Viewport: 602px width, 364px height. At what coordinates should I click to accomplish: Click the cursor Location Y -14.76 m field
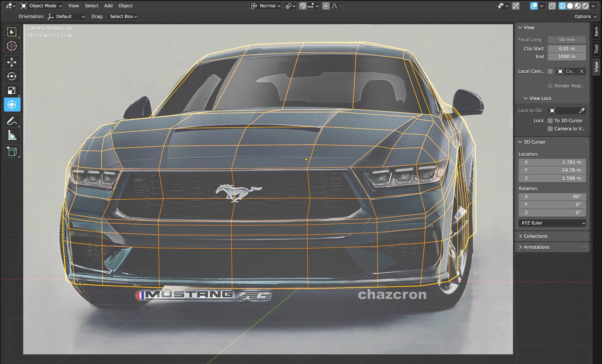tap(552, 170)
